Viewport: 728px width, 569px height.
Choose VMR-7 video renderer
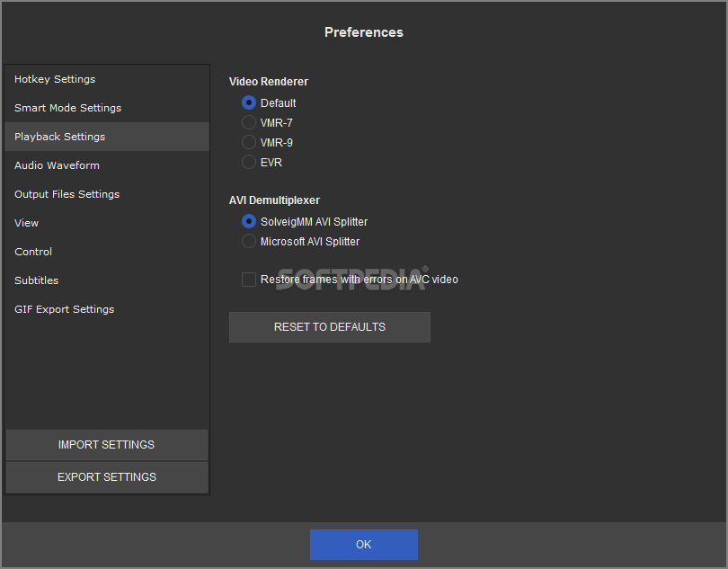(x=249, y=122)
